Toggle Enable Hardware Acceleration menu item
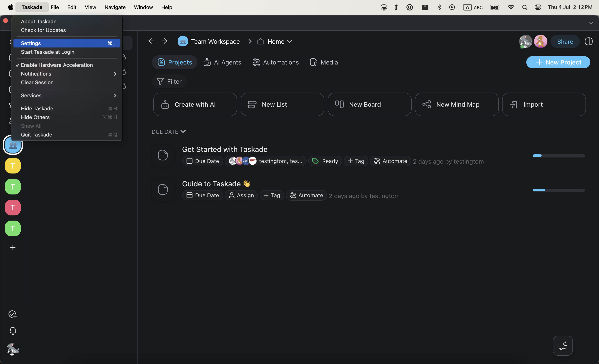The width and height of the screenshot is (599, 364). point(57,65)
